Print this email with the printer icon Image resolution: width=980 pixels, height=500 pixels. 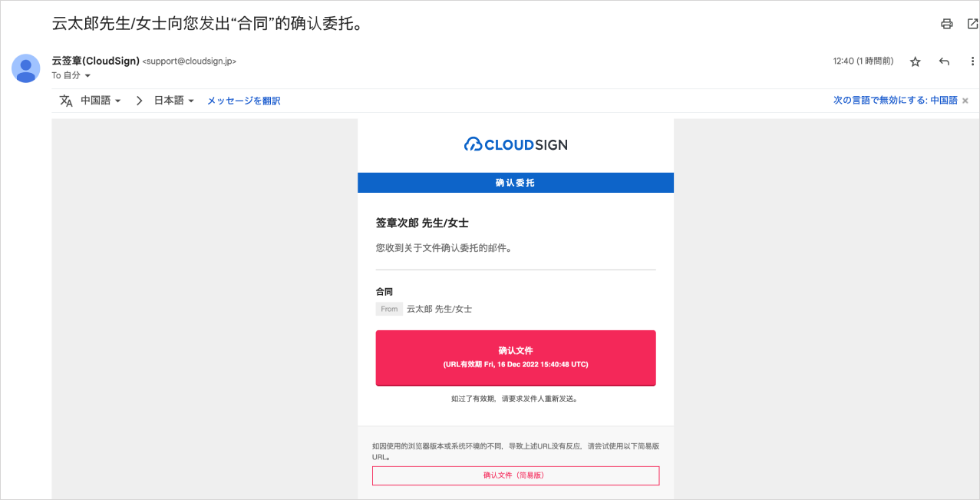(x=946, y=24)
